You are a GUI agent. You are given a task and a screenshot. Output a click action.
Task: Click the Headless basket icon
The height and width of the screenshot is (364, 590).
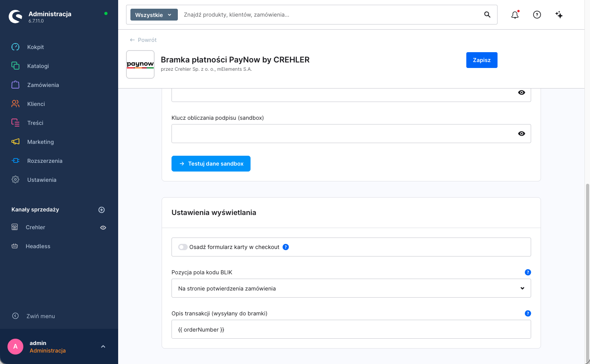(x=15, y=246)
